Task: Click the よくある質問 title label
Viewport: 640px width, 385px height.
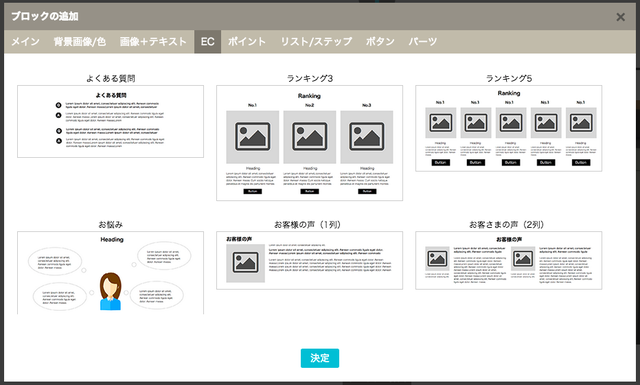Action: pyautogui.click(x=110, y=78)
